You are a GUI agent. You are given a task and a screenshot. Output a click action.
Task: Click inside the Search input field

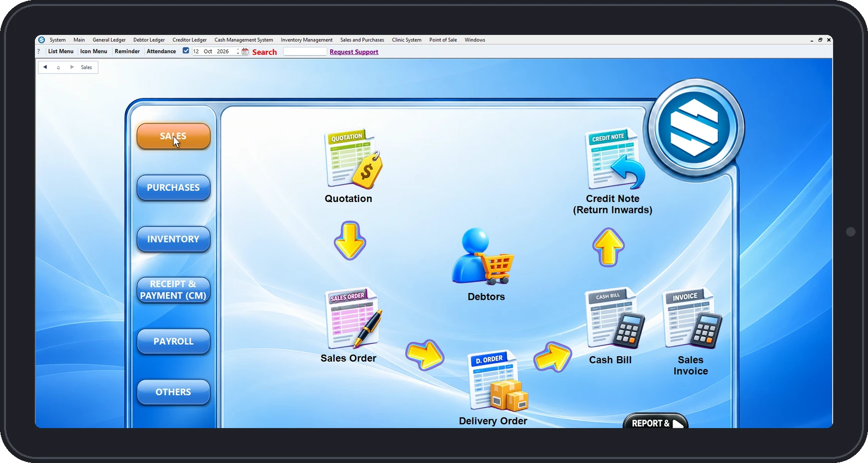pyautogui.click(x=305, y=51)
